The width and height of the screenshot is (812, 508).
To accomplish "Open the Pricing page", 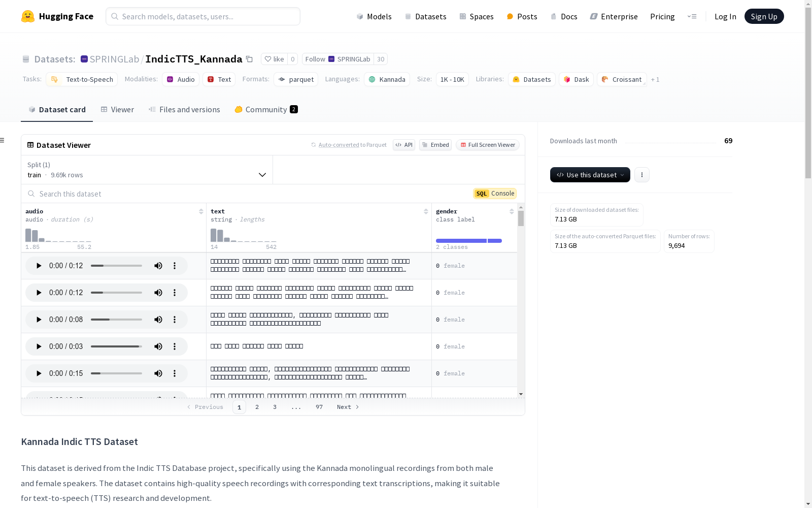I will pos(662,16).
